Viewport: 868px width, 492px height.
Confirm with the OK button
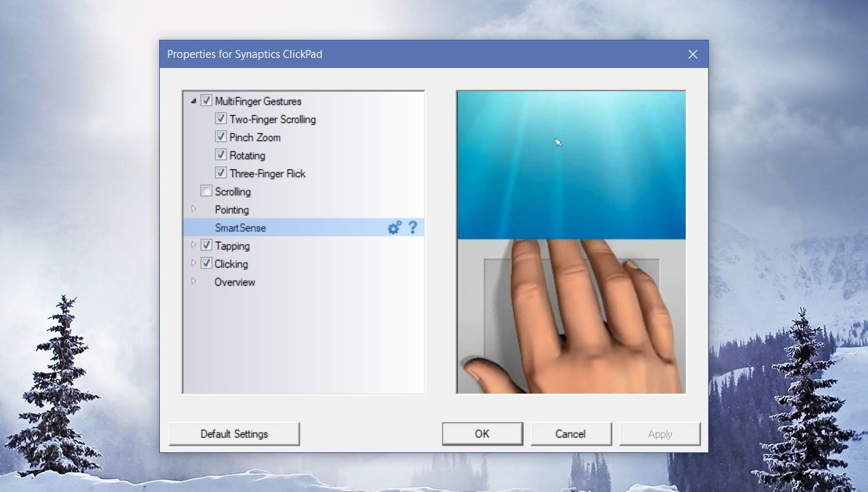(482, 434)
